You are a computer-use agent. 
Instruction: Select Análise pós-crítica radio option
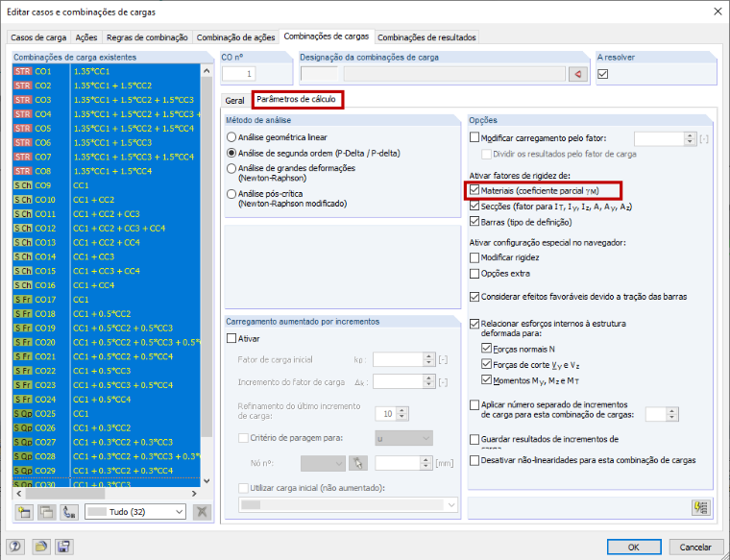[231, 194]
